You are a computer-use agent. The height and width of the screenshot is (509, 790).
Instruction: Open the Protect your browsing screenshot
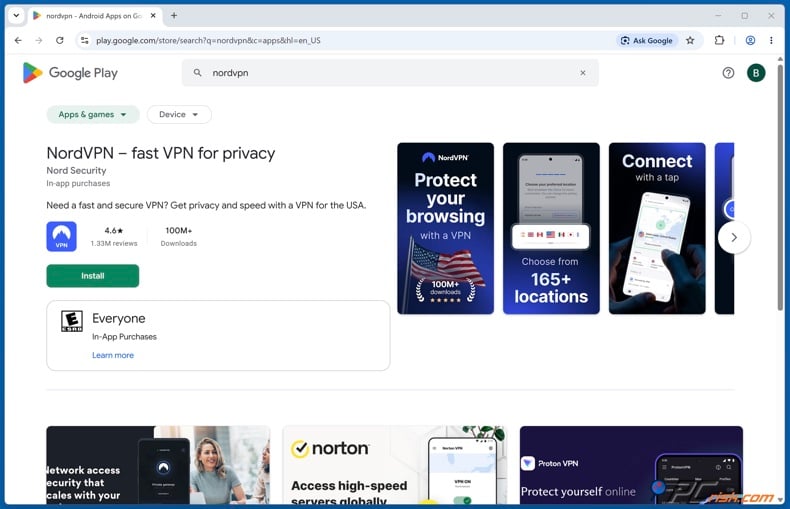coord(445,228)
